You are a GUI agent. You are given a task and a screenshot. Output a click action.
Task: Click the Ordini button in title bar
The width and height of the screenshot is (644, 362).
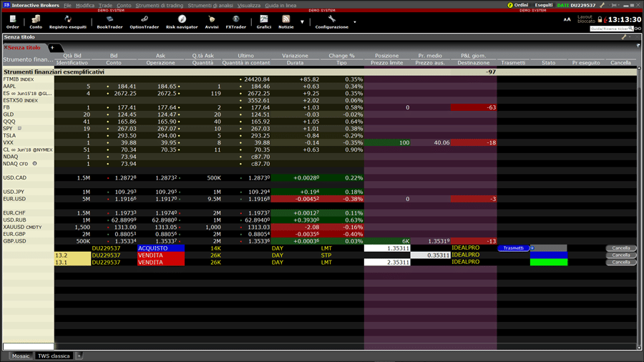coord(521,5)
